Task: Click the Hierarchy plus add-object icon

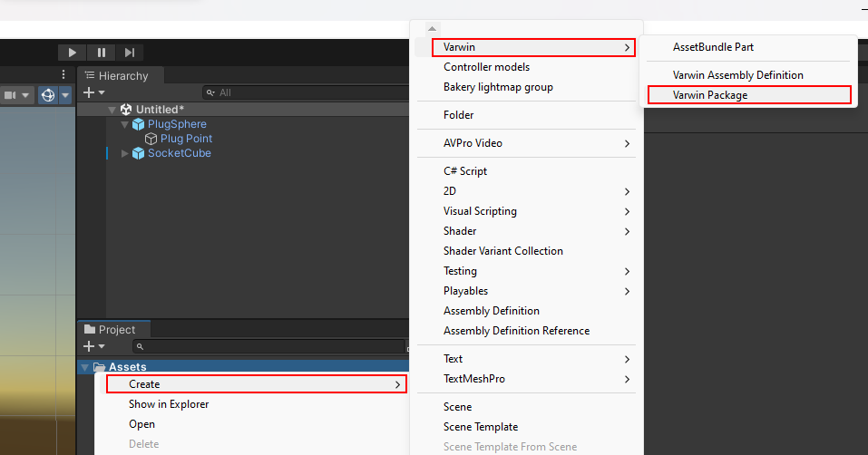Action: pyautogui.click(x=89, y=92)
